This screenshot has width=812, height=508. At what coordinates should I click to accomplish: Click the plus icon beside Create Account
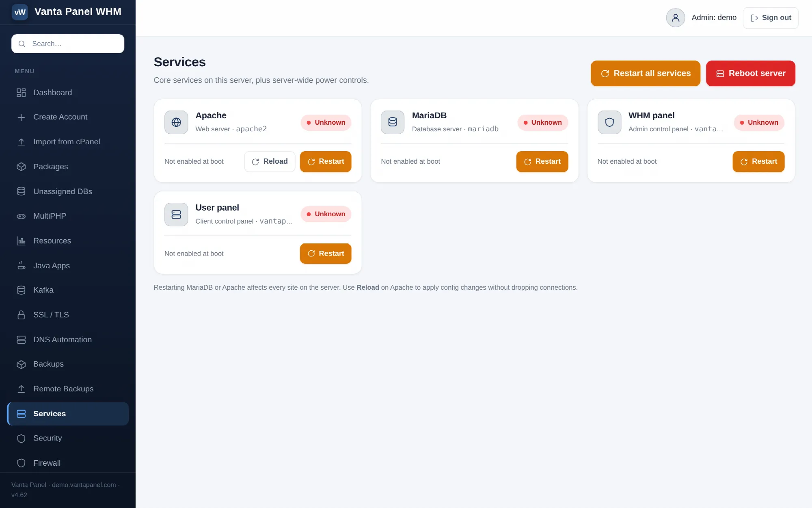(x=21, y=117)
